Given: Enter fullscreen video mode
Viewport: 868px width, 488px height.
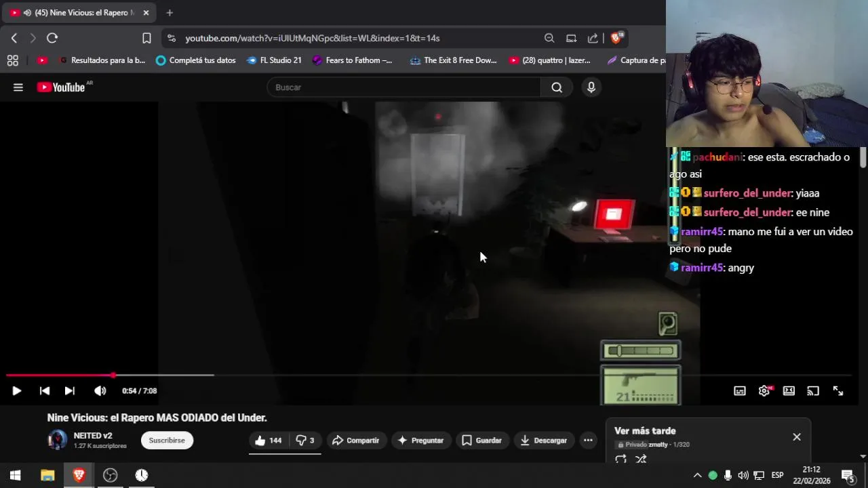Looking at the screenshot, I should point(838,391).
